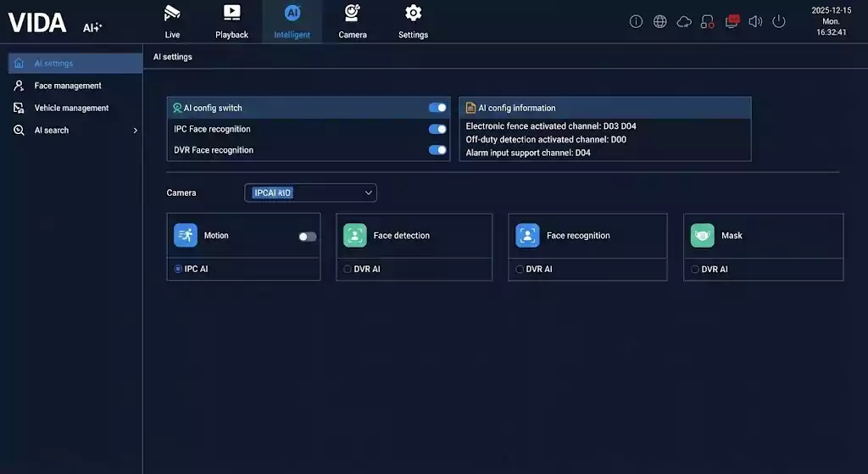Image resolution: width=868 pixels, height=474 pixels.
Task: Go to the Live view tab
Action: tap(172, 22)
